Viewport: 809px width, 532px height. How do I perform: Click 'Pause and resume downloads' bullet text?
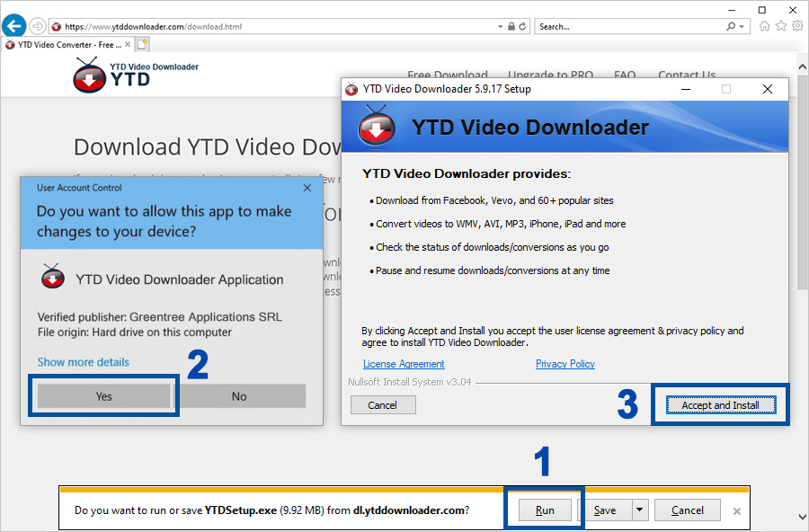tap(493, 270)
